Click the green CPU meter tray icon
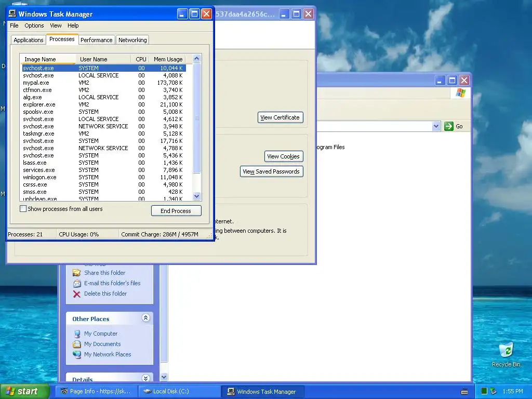Screen dimensions: 532x399 (x=484, y=391)
